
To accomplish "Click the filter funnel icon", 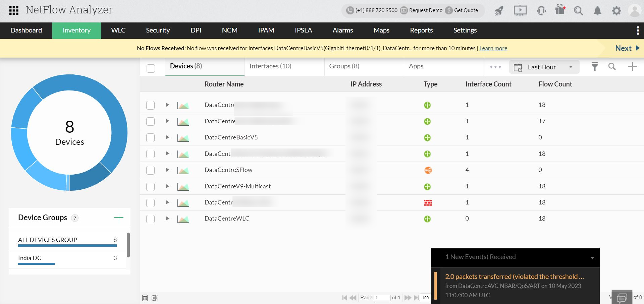I will pos(595,67).
